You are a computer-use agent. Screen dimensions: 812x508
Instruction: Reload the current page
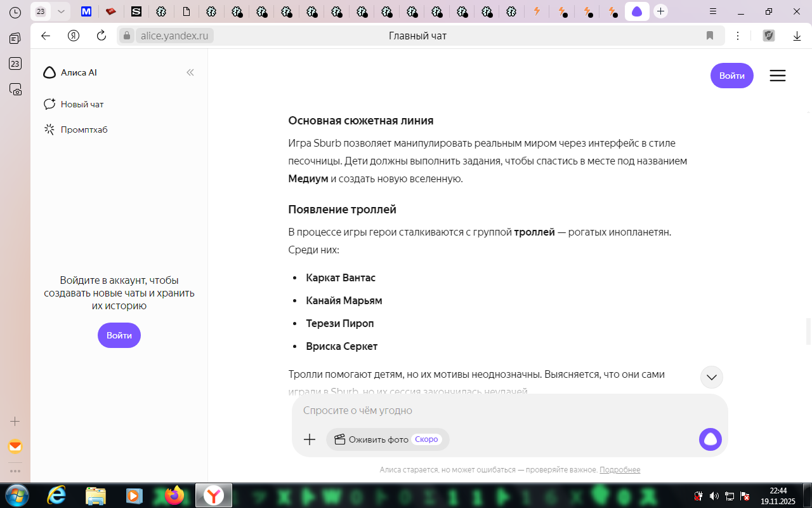(x=101, y=36)
